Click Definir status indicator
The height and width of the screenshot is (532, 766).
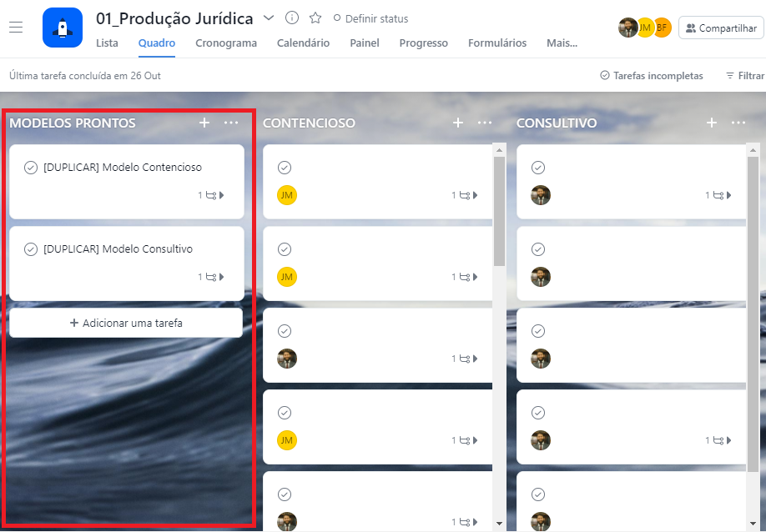tap(370, 18)
